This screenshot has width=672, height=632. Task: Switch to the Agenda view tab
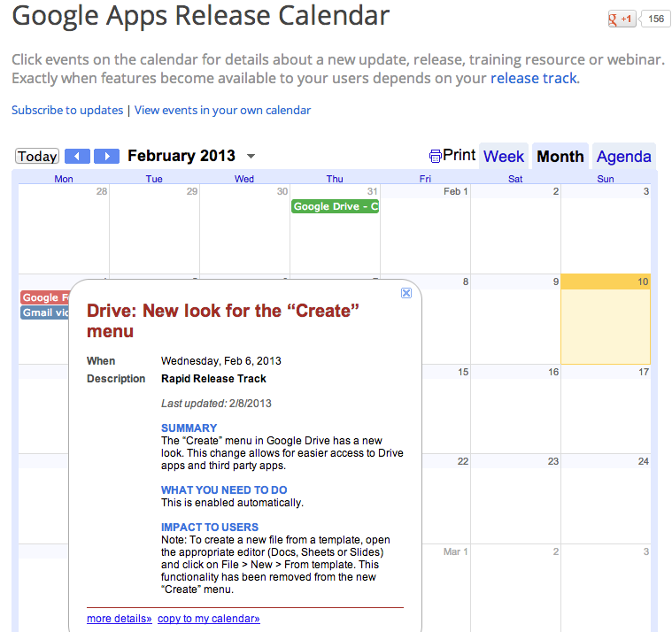tap(624, 157)
